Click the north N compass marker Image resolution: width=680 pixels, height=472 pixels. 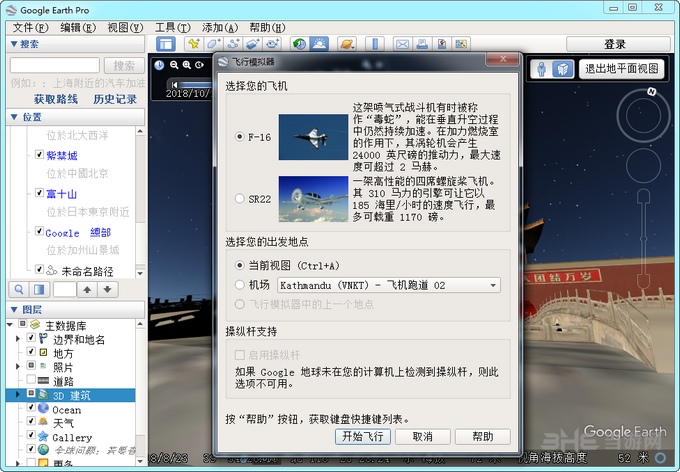coord(651,92)
